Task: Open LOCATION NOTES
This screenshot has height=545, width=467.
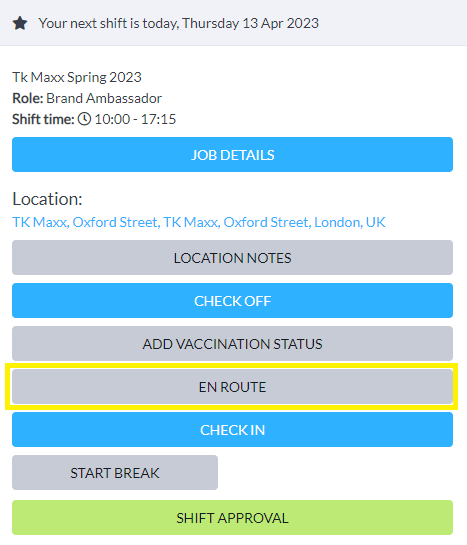Action: pos(232,258)
